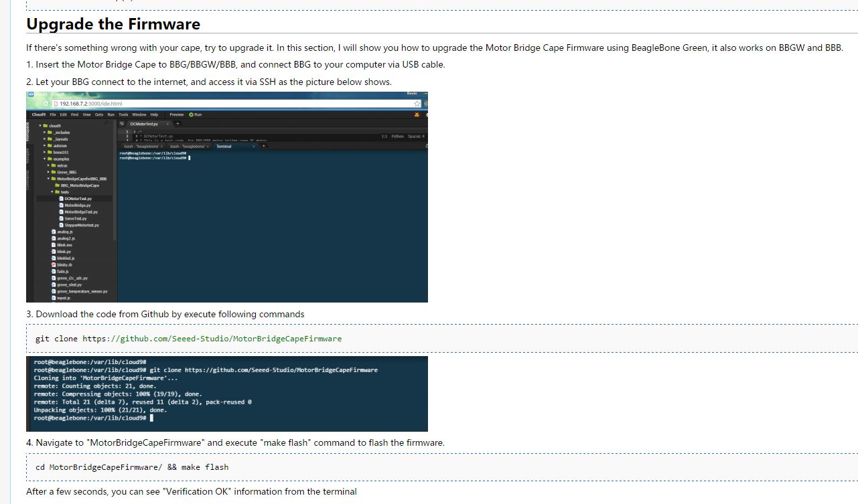This screenshot has width=858, height=504.
Task: Open the Window menu in Cloud9
Action: pos(139,114)
